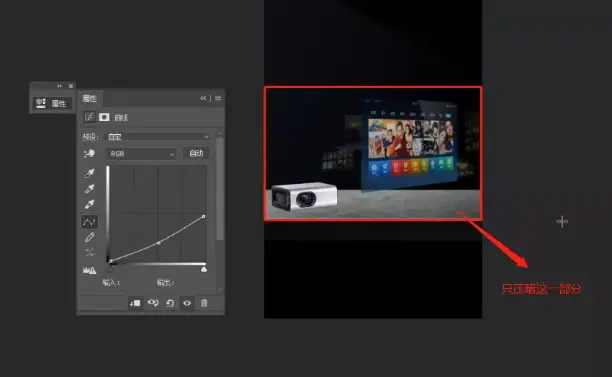Image resolution: width=612 pixels, height=377 pixels.
Task: Open Properties panel flyout menu
Action: pyautogui.click(x=218, y=98)
